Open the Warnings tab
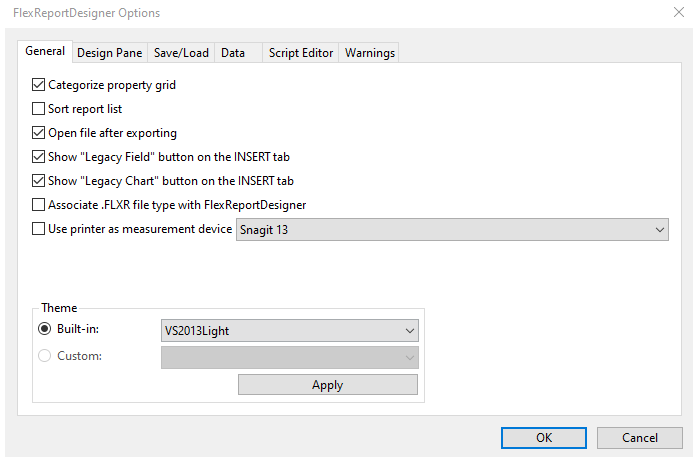This screenshot has width=697, height=460. tap(370, 53)
